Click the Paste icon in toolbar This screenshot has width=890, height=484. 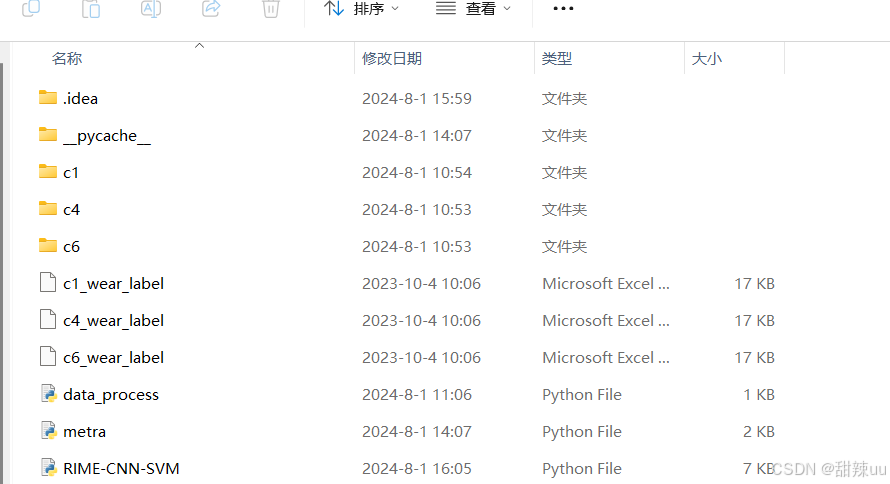coord(91,9)
